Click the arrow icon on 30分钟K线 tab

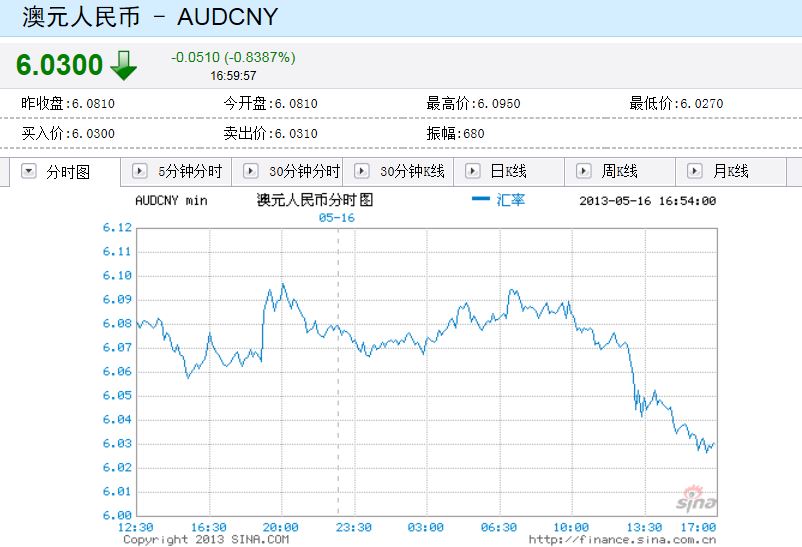(361, 171)
